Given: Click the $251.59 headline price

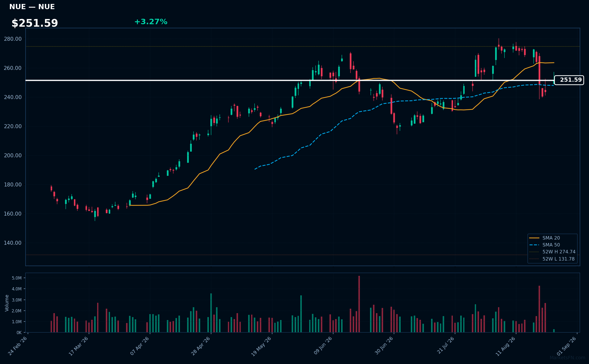Looking at the screenshot, I should click(35, 23).
